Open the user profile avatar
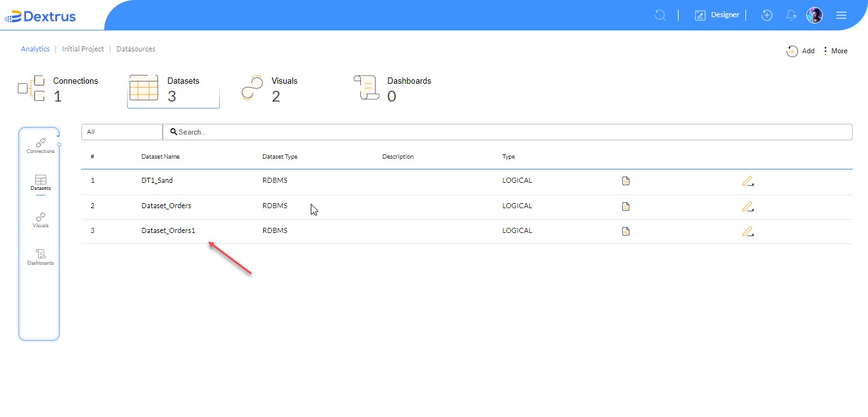868x417 pixels. 815,15
